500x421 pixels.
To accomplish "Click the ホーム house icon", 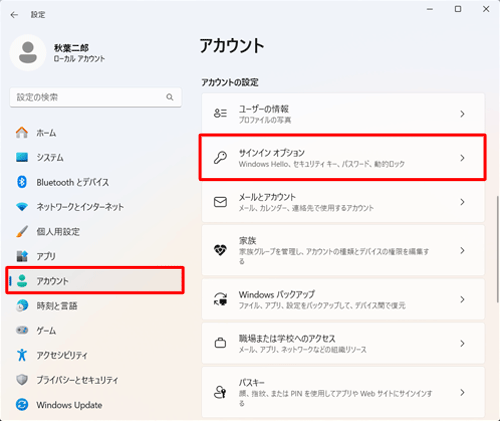I will 22,133.
